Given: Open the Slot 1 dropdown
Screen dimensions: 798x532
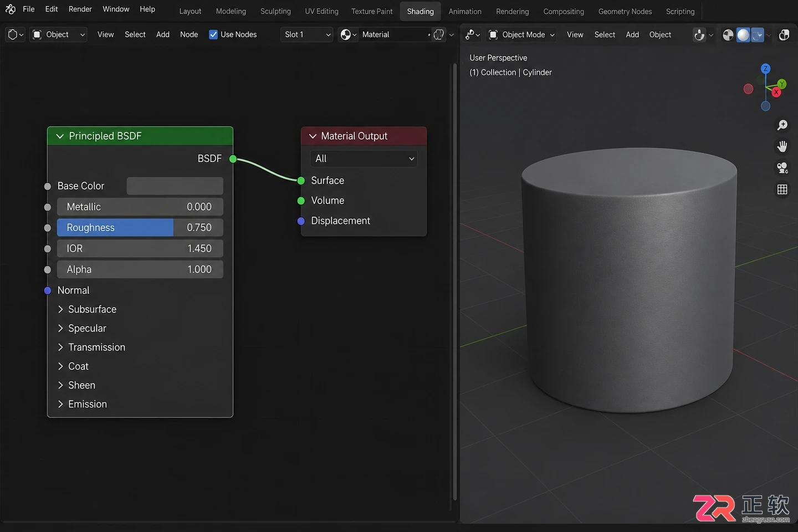Looking at the screenshot, I should [307, 34].
